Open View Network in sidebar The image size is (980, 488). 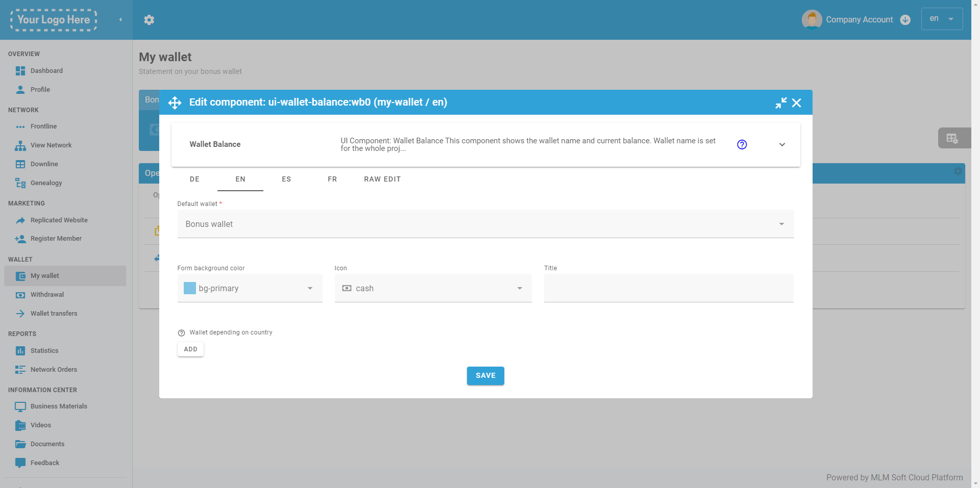[51, 145]
